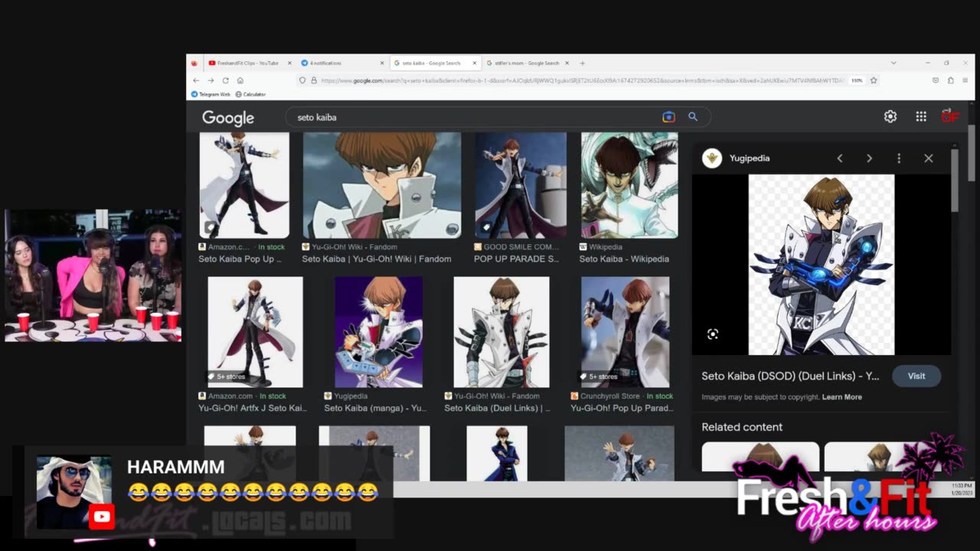Close the 4 notifications tab
The height and width of the screenshot is (551, 980).
382,63
